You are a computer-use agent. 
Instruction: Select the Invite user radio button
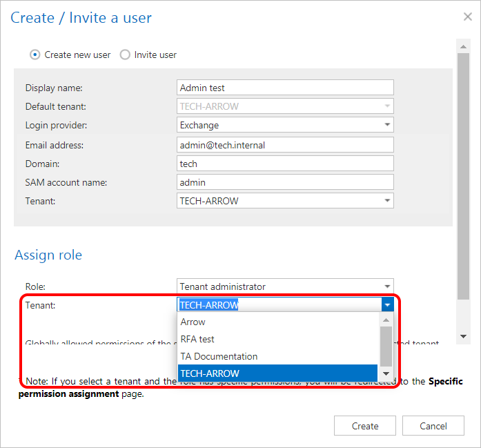125,55
